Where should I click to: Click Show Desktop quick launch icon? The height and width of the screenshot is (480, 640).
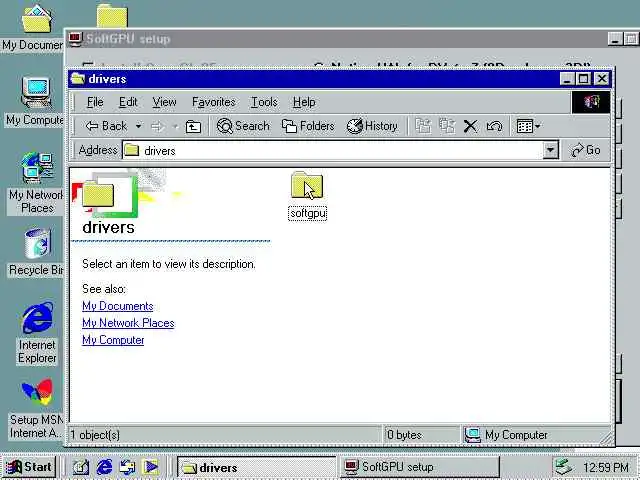[x=81, y=467]
